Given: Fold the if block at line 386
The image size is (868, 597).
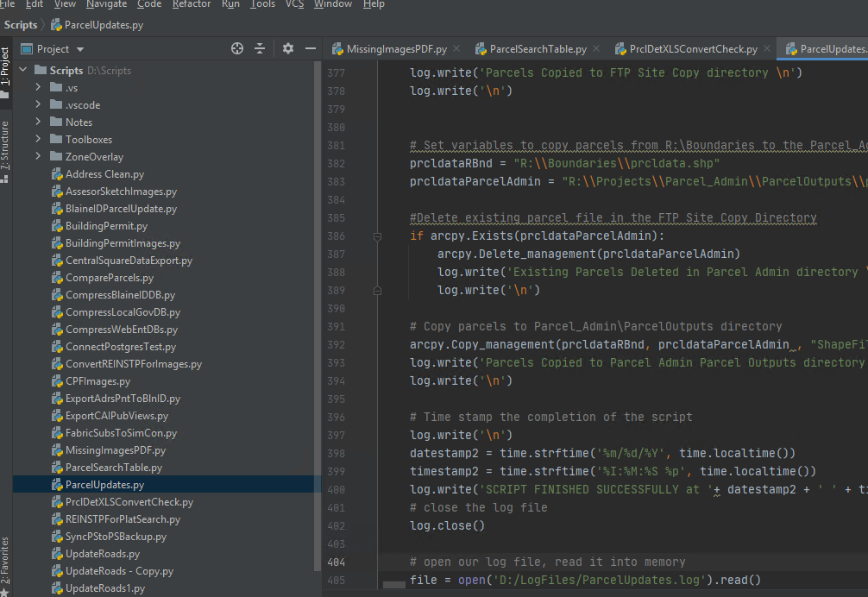Looking at the screenshot, I should coord(377,236).
